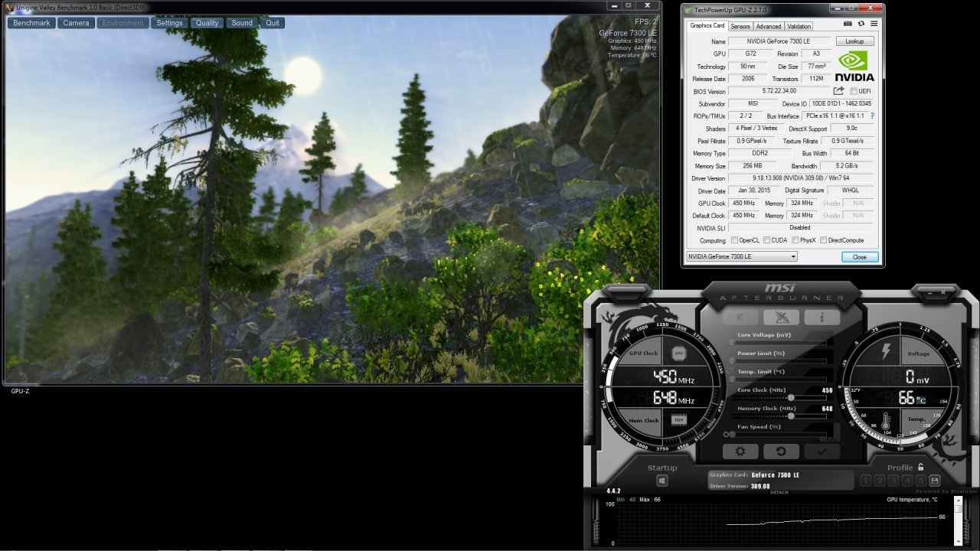Click the Lookup button
Screen dimensions: 980x551
coord(854,41)
